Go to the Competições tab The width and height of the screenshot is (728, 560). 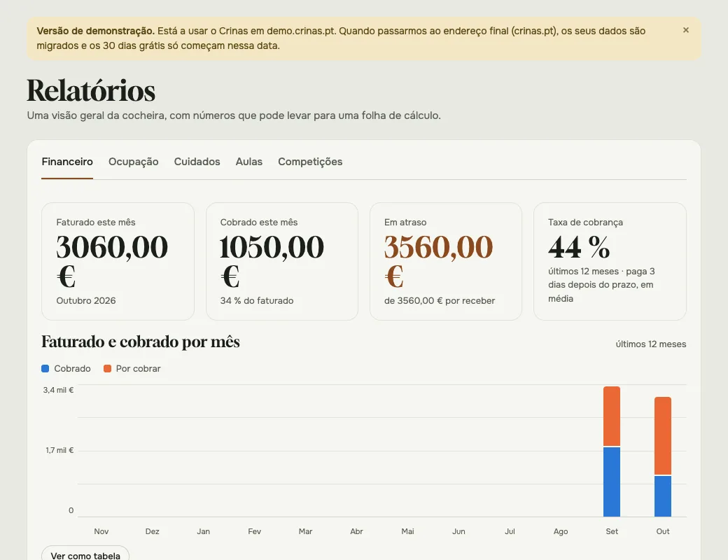(310, 162)
